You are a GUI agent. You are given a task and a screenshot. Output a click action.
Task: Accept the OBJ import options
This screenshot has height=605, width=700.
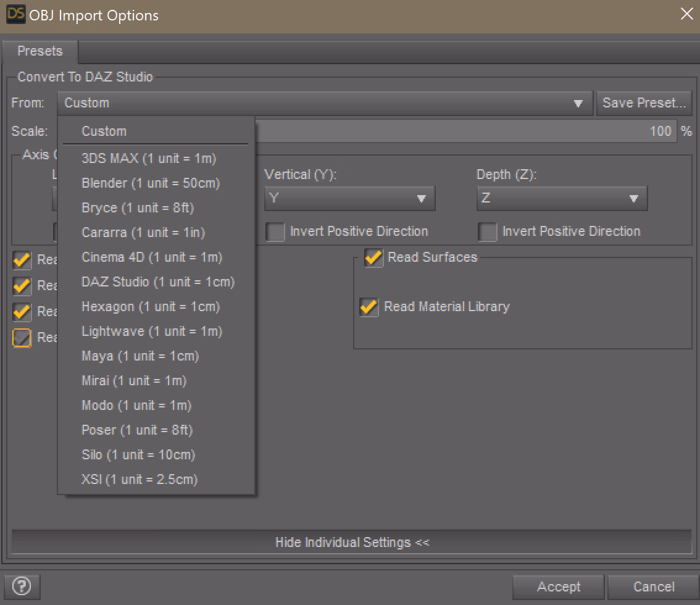[558, 587]
